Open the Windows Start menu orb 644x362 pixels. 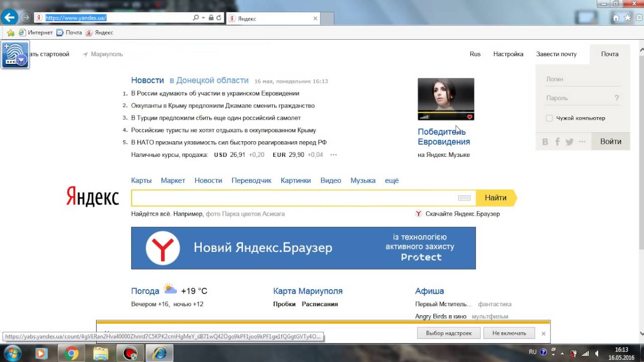click(x=12, y=353)
